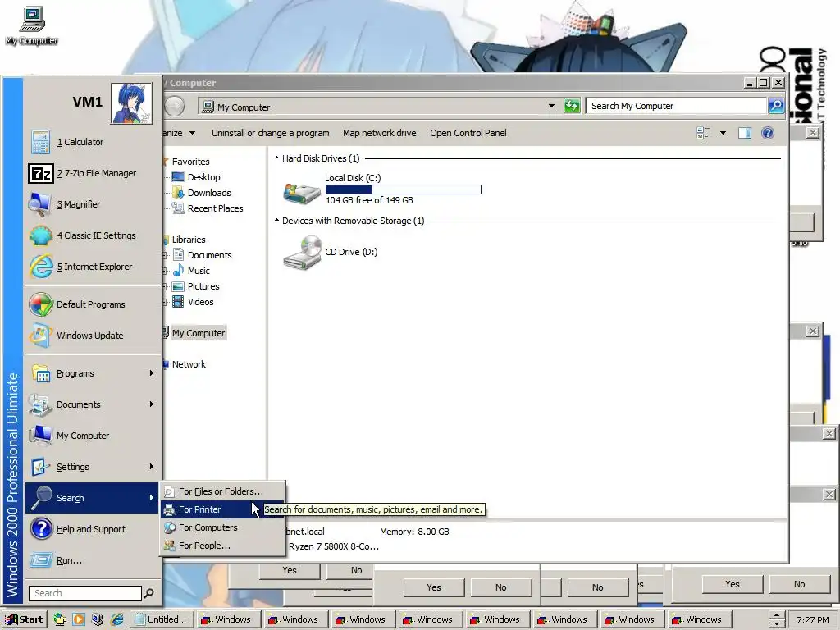
Task: Open the My Computer desktop icon
Action: click(32, 25)
